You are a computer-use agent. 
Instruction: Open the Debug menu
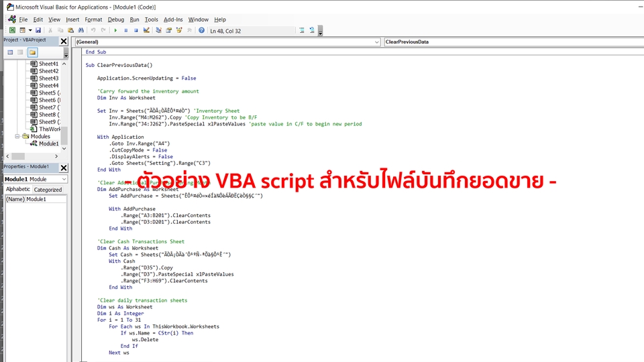click(x=116, y=19)
